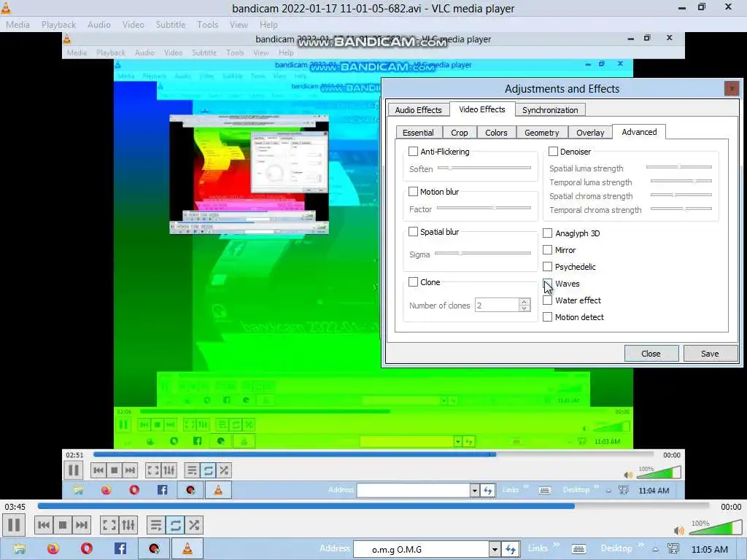Toggle fullscreen in the main VLC controls
Viewport: 747px width, 560px height.
109,525
